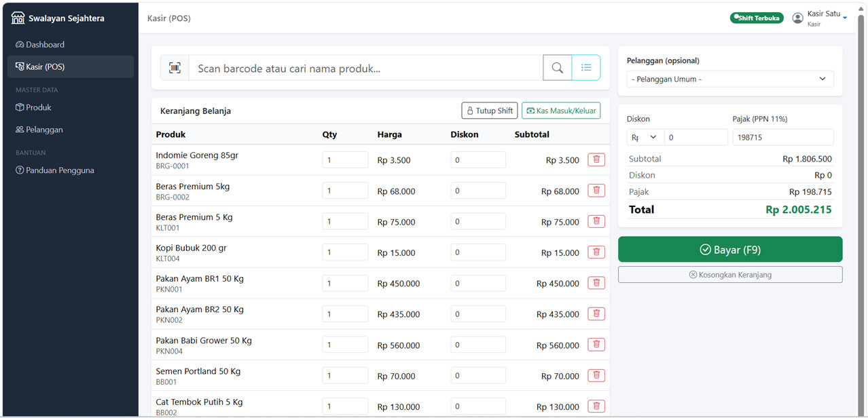Delete Cat Tembok Putih 5 Kg item
This screenshot has width=868, height=418.
pyautogui.click(x=596, y=406)
